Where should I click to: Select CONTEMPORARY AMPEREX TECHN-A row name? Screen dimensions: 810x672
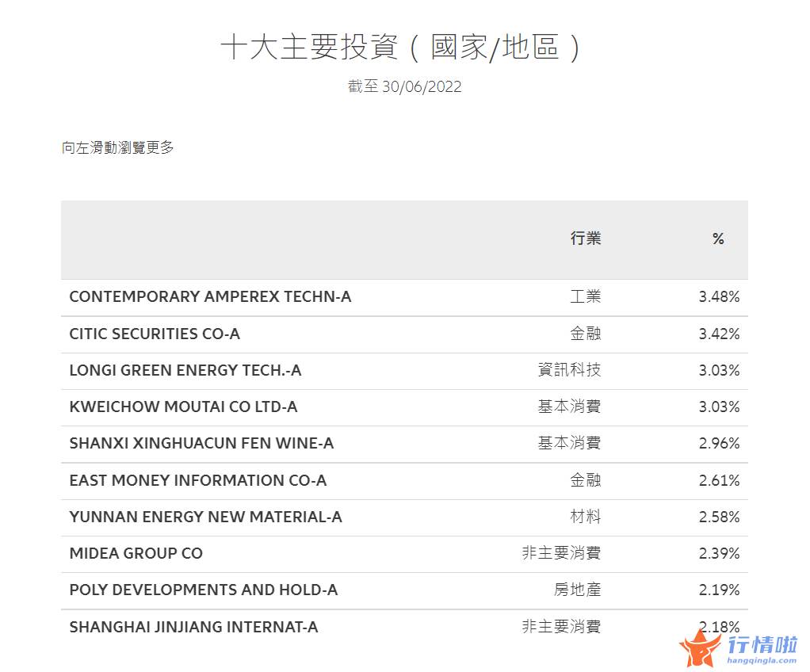point(210,296)
